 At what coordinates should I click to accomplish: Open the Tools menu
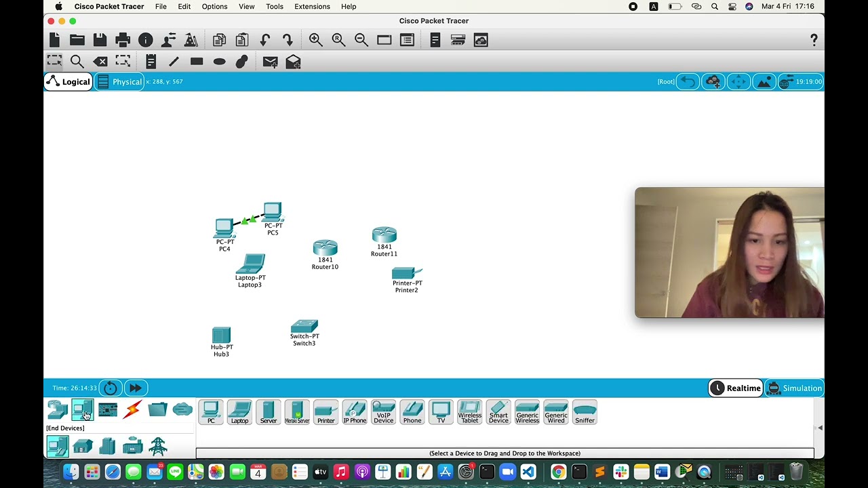(275, 7)
